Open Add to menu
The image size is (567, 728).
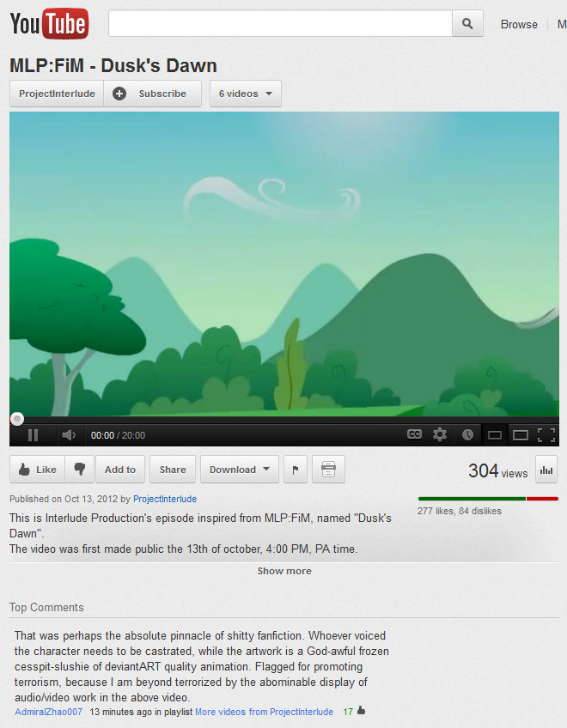coord(120,470)
